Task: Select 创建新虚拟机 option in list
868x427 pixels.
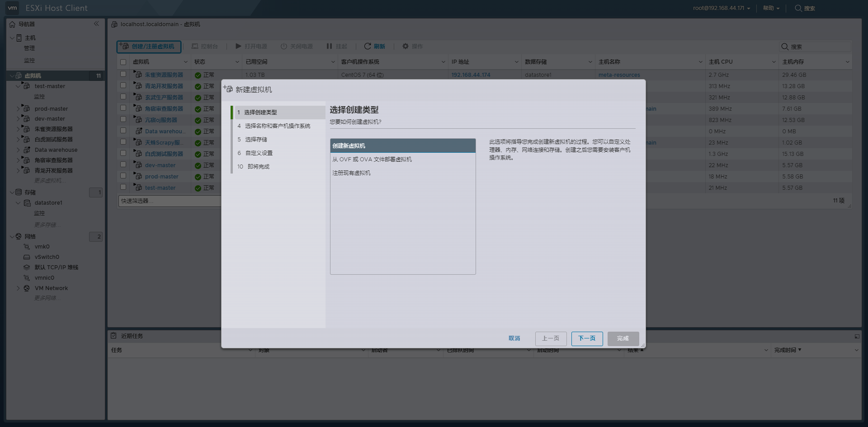Action: (403, 145)
